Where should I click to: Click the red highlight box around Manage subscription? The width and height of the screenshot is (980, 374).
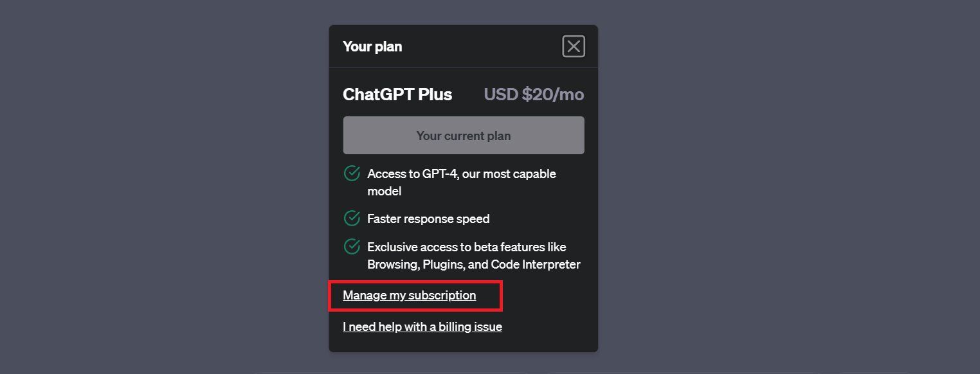click(x=415, y=296)
